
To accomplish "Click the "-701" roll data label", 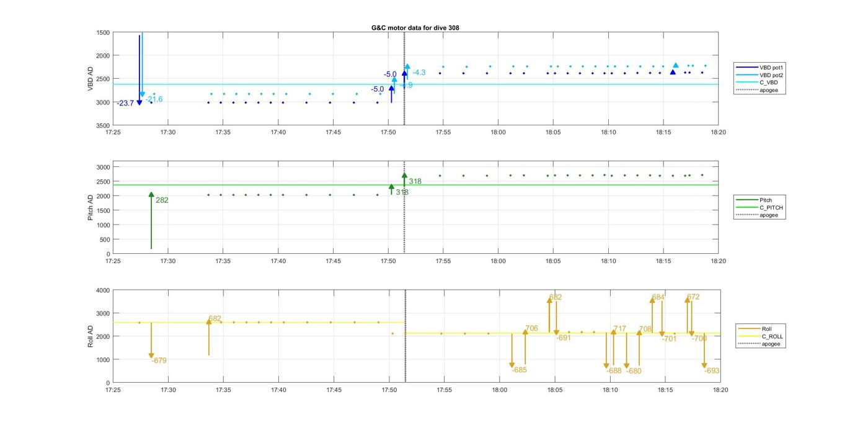I will pyautogui.click(x=669, y=339).
